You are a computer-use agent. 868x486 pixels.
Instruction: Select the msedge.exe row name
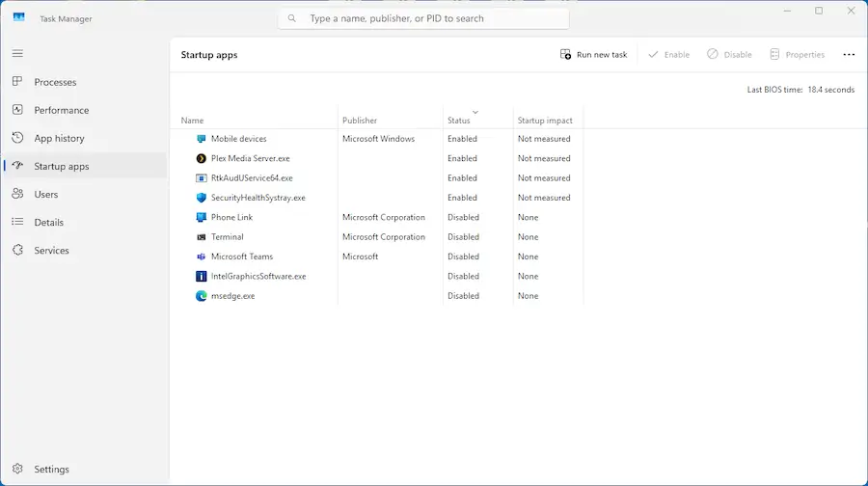point(233,296)
